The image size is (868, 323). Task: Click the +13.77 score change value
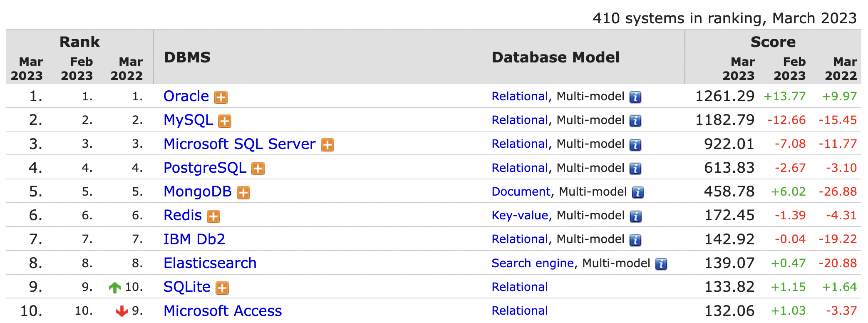coord(785,96)
